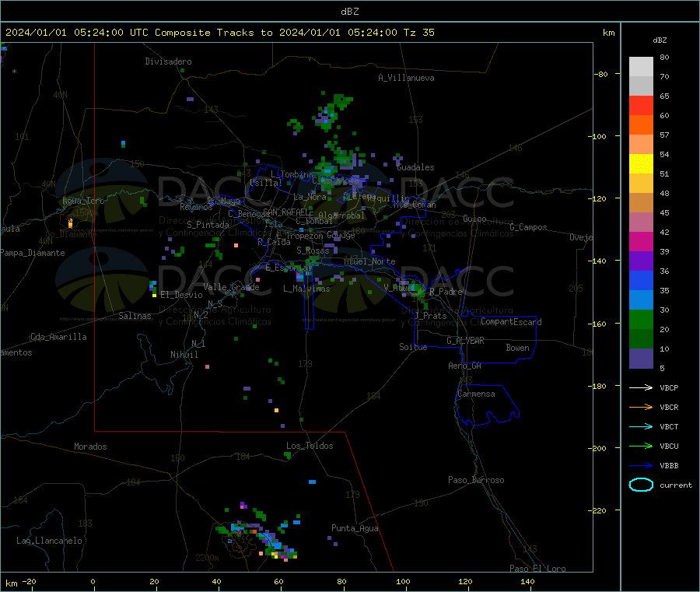Click the SAN_RAFAEL map label
The image size is (700, 592).
point(285,212)
